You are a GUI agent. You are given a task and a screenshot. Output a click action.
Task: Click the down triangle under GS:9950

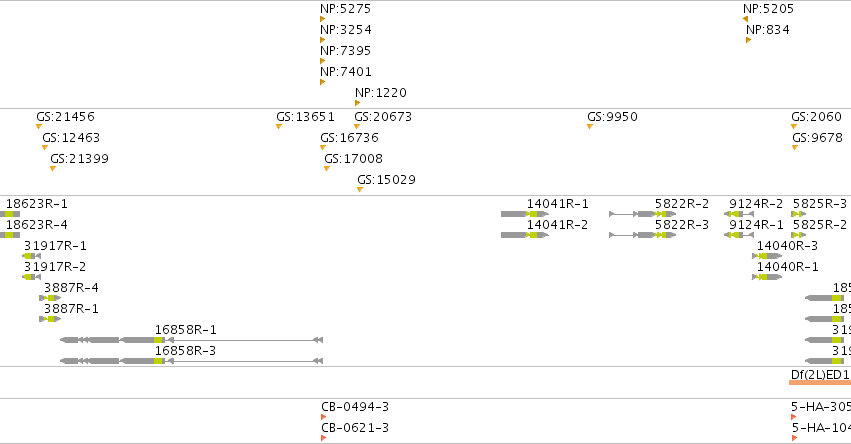tap(589, 126)
